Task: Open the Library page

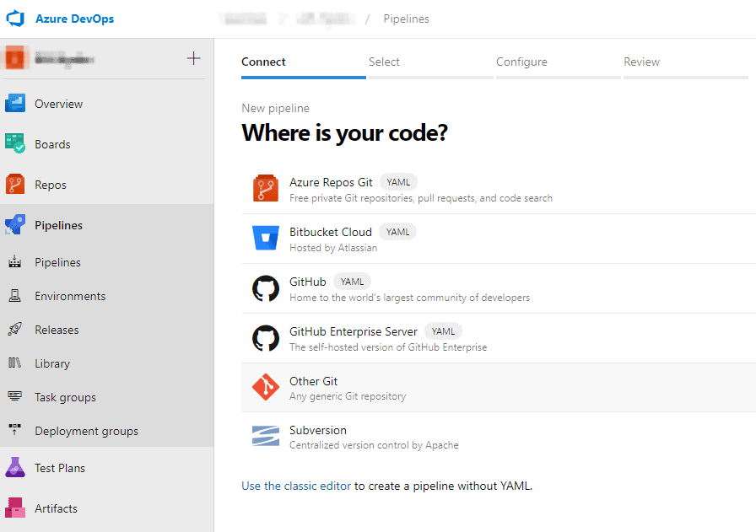Action: [52, 364]
